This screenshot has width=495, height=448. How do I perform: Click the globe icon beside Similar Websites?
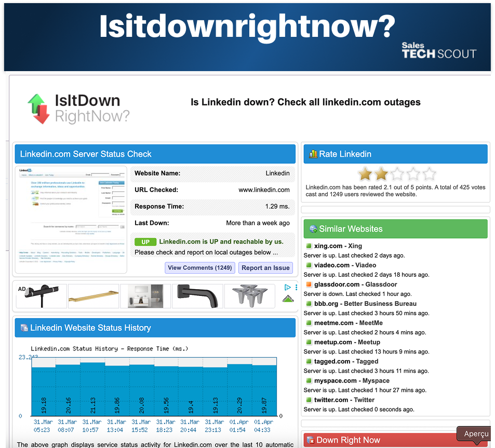(x=313, y=229)
